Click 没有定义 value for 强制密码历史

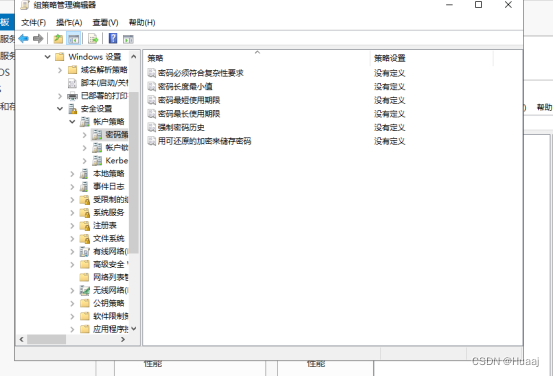389,128
